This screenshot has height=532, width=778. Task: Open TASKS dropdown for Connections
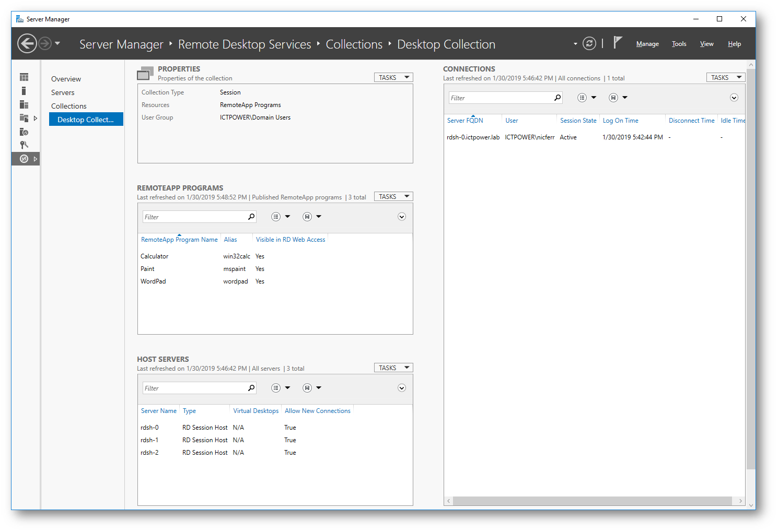tap(726, 77)
